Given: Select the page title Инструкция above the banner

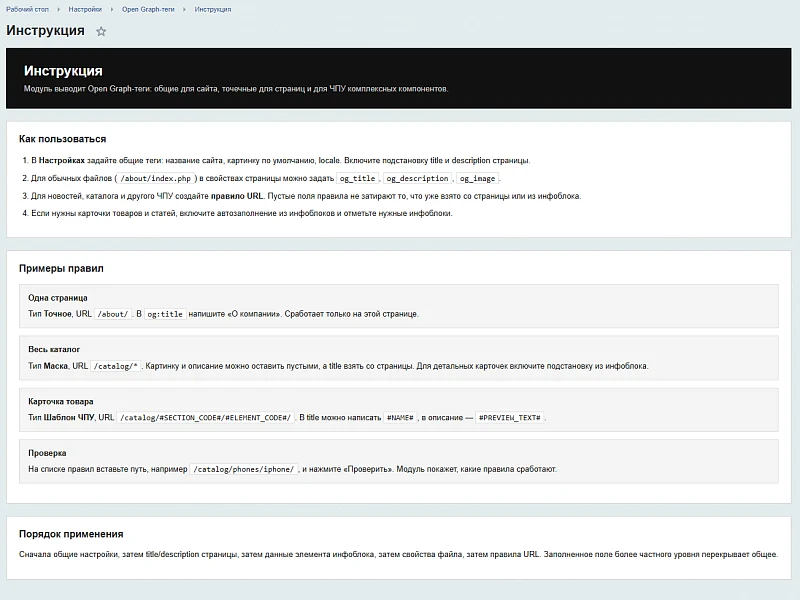Looking at the screenshot, I should (x=45, y=31).
